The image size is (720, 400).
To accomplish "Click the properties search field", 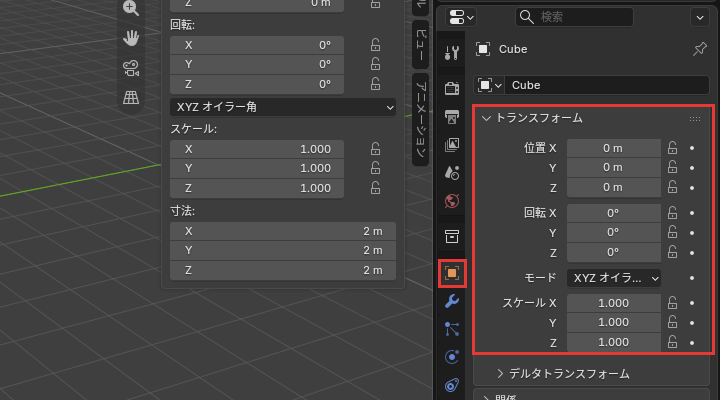I will tap(574, 17).
